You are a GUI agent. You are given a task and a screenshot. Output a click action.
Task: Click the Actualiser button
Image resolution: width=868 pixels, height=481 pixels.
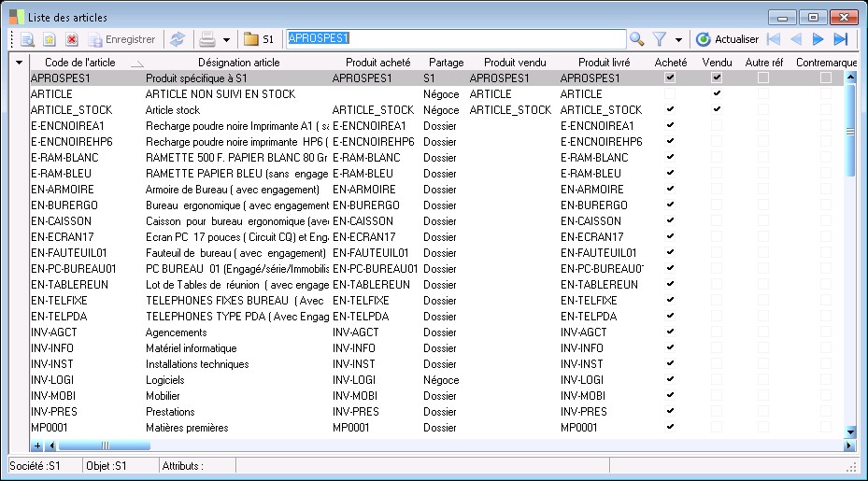728,39
